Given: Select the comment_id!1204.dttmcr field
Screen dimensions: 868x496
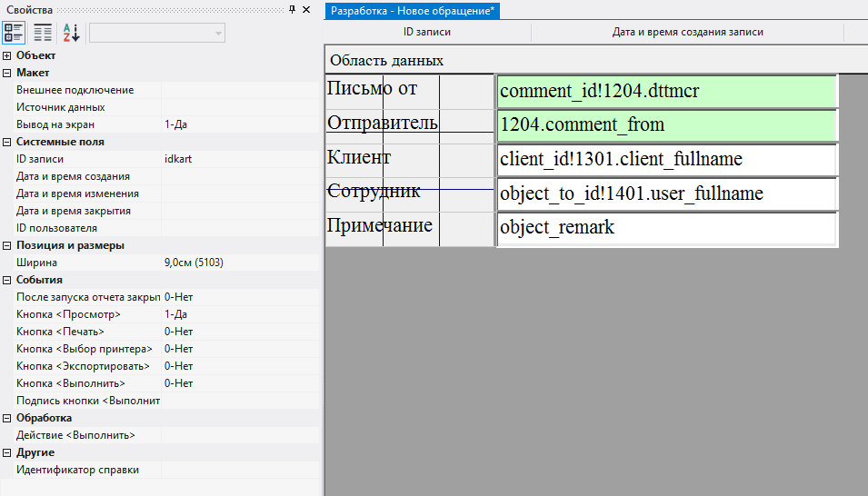Looking at the screenshot, I should 665,91.
